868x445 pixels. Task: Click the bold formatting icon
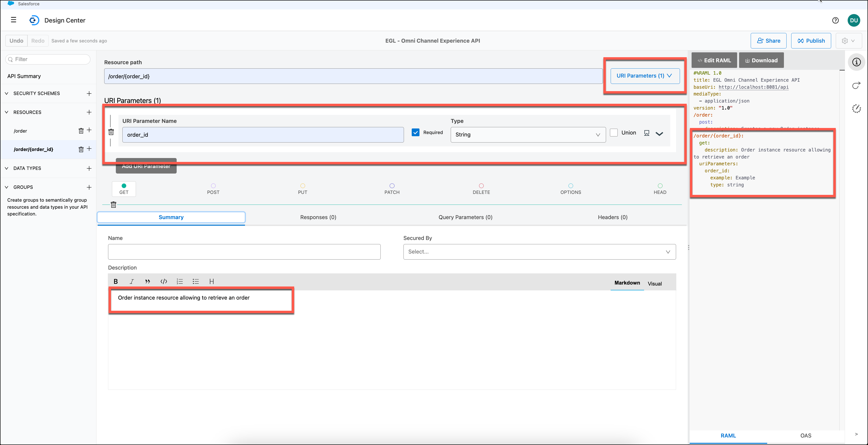coord(116,281)
